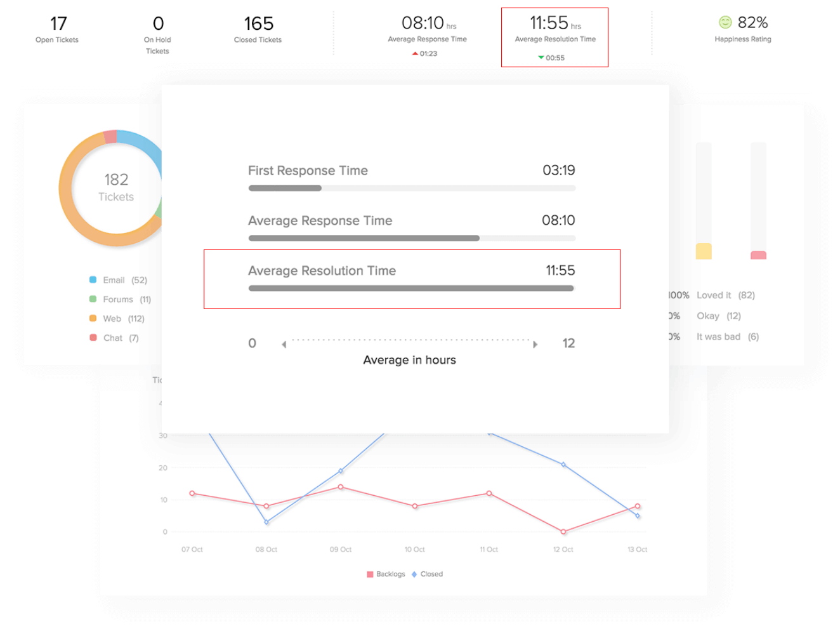Click the 03:19 first response value

coord(559,170)
